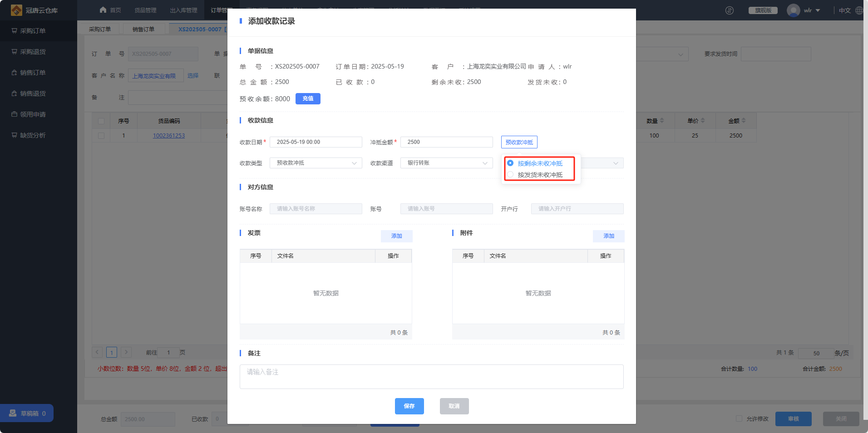This screenshot has width=868, height=433.
Task: Select 按剩余未收冲抵 radio option
Action: click(510, 163)
